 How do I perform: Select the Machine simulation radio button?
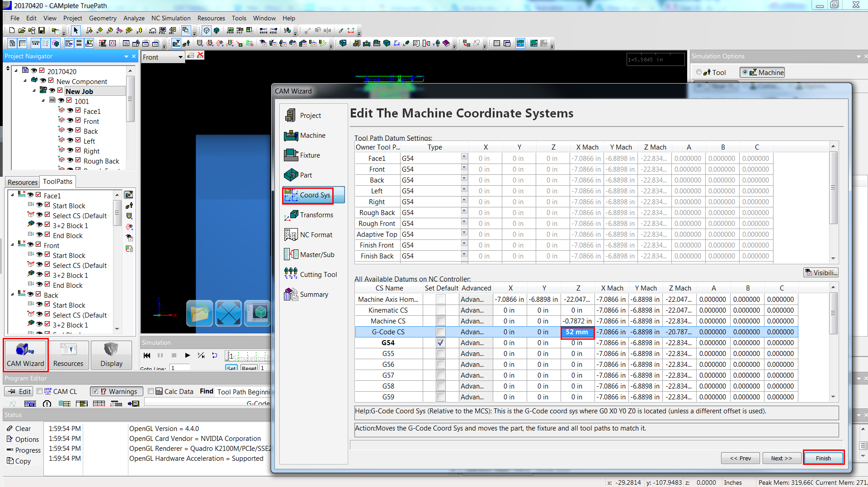(x=745, y=72)
